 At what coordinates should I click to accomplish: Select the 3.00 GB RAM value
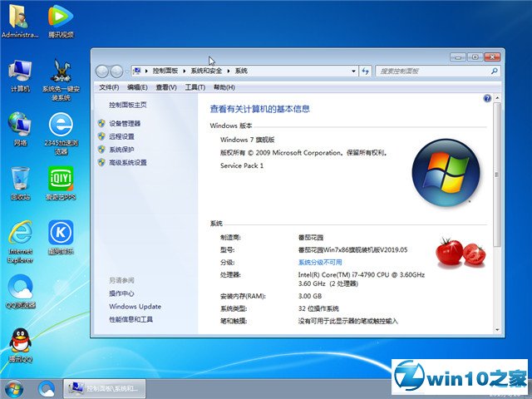click(x=310, y=296)
